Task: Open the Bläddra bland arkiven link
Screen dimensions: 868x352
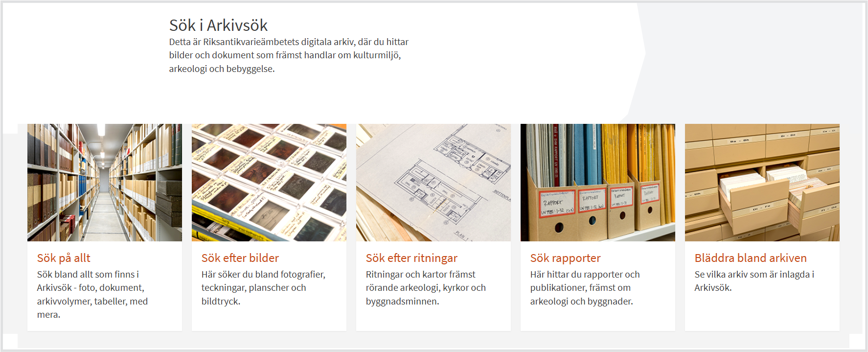Action: coord(751,258)
